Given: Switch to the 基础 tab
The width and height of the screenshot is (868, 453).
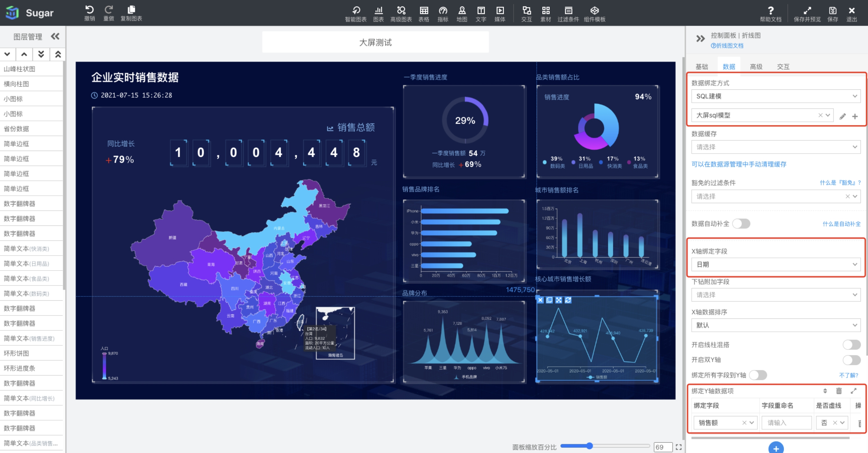Looking at the screenshot, I should coord(702,67).
